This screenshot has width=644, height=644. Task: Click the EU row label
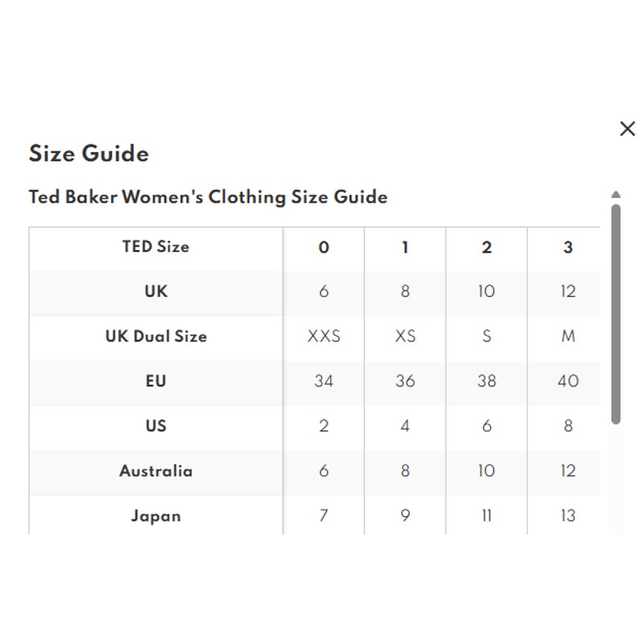pos(156,381)
